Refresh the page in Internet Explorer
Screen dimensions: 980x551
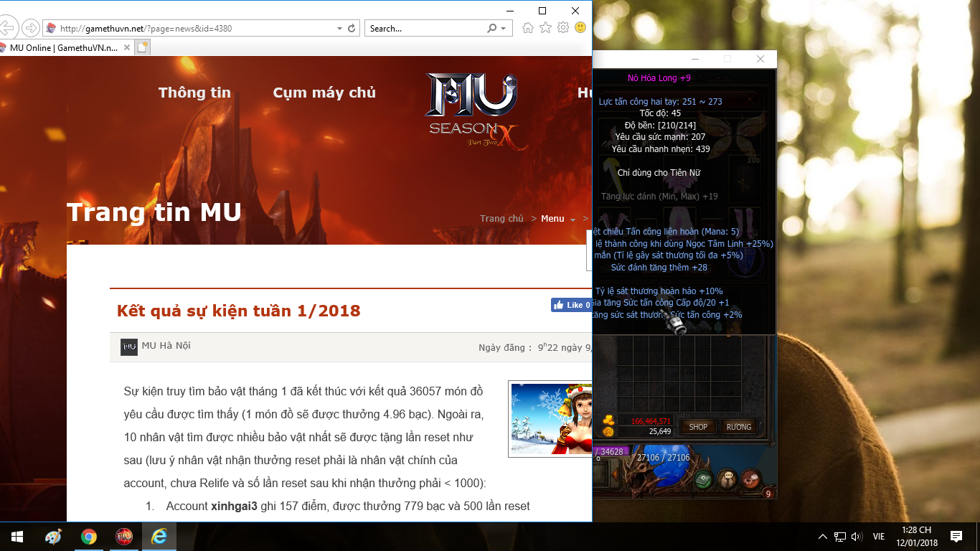pyautogui.click(x=352, y=29)
